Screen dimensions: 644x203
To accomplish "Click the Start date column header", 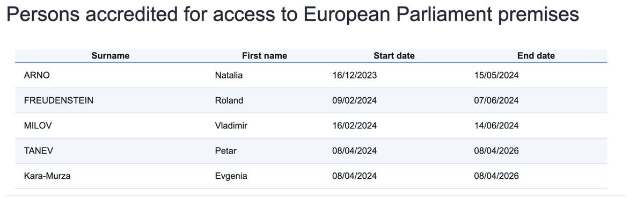I will pyautogui.click(x=394, y=56).
